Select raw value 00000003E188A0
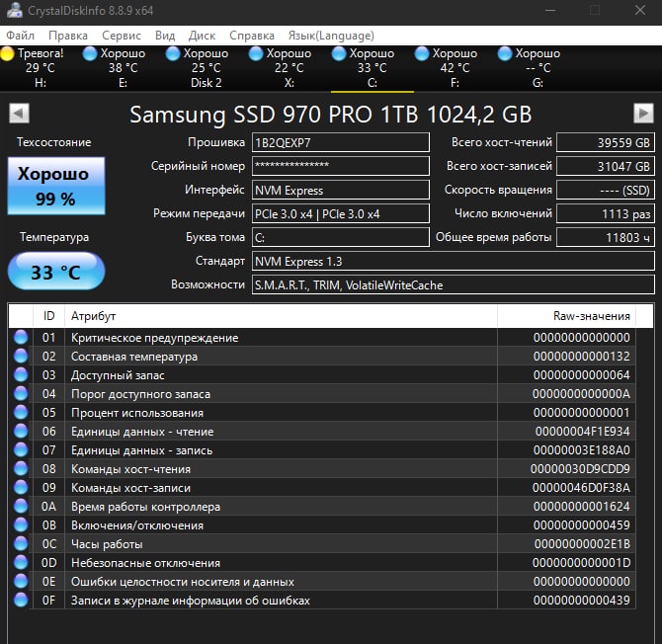 [582, 450]
